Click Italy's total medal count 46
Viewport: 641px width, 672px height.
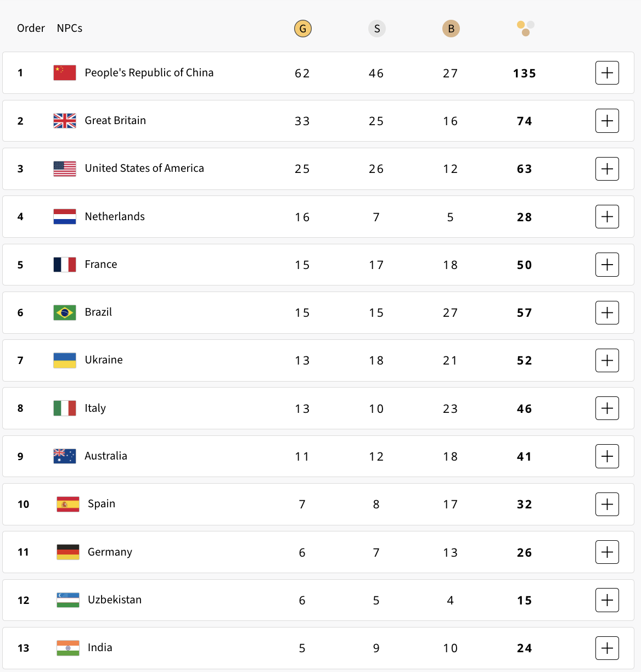(525, 408)
